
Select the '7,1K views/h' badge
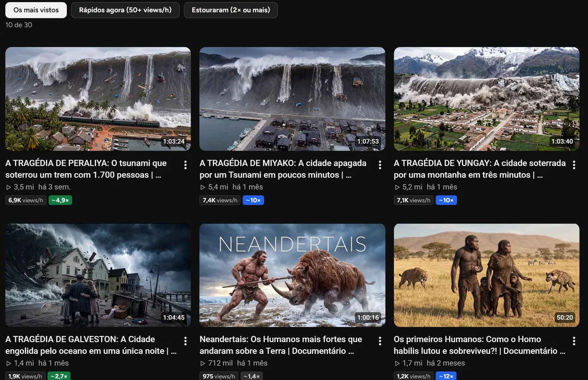pos(414,200)
